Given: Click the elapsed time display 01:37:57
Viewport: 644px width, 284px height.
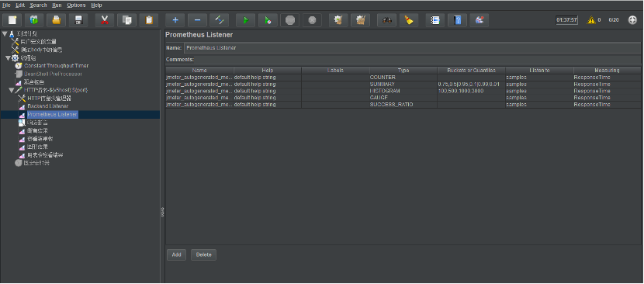Looking at the screenshot, I should (566, 19).
